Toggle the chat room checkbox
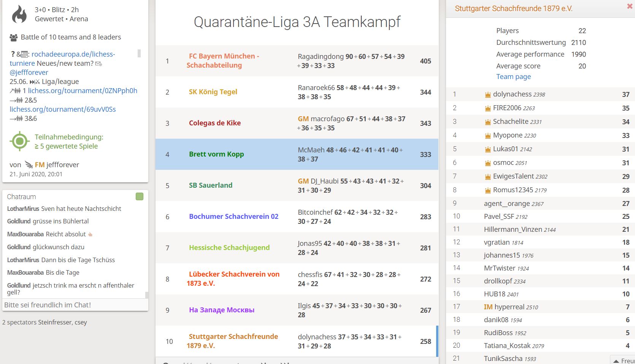 [140, 196]
